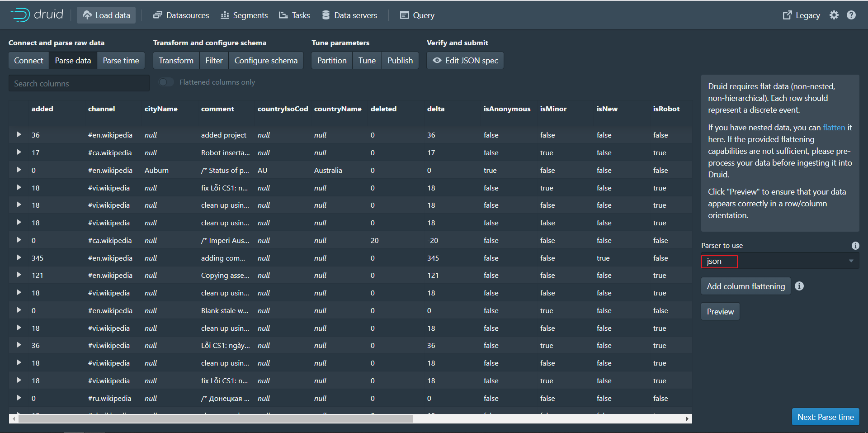Open the Tasks view
The image size is (868, 433).
294,15
